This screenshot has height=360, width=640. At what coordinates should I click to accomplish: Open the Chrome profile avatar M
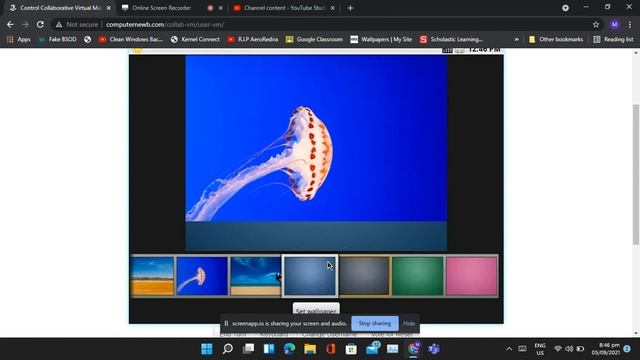click(x=614, y=24)
